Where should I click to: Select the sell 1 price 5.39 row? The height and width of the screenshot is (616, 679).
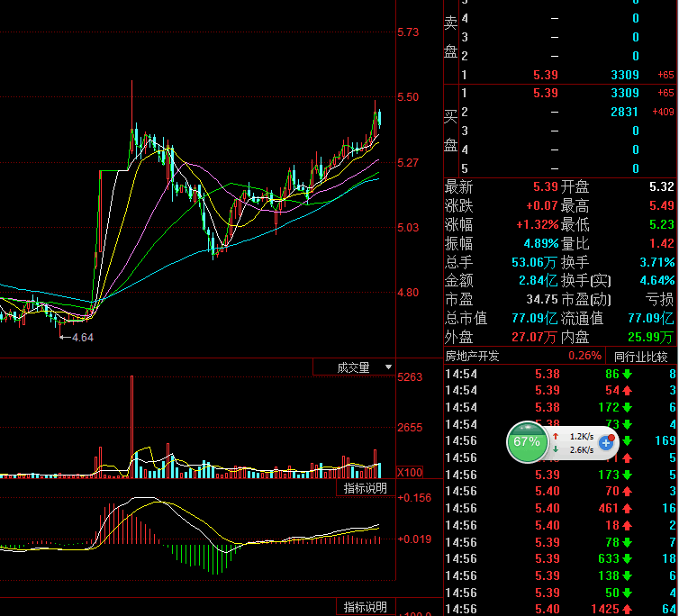[546, 76]
